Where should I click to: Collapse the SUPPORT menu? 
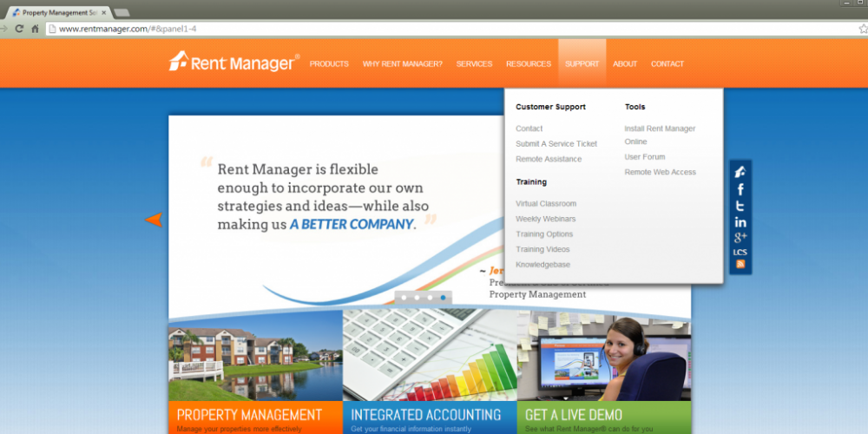(x=582, y=63)
